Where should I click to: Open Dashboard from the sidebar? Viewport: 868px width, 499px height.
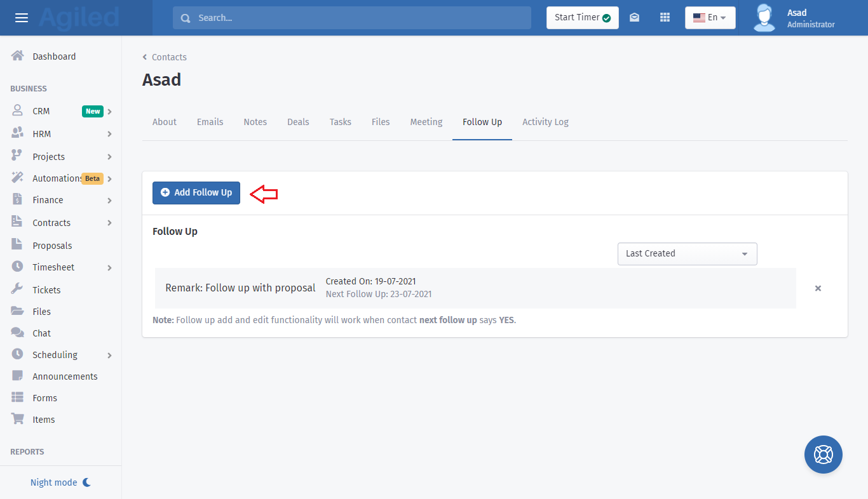[54, 57]
